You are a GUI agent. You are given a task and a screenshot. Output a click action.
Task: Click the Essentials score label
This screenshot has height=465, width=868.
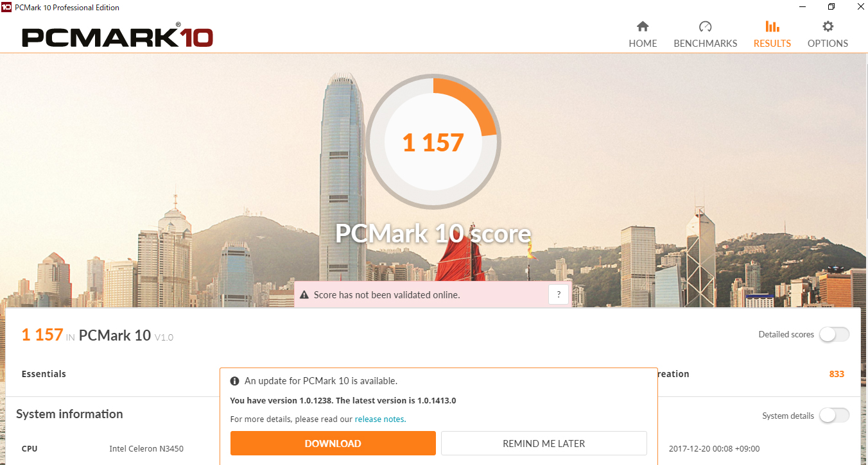[44, 374]
